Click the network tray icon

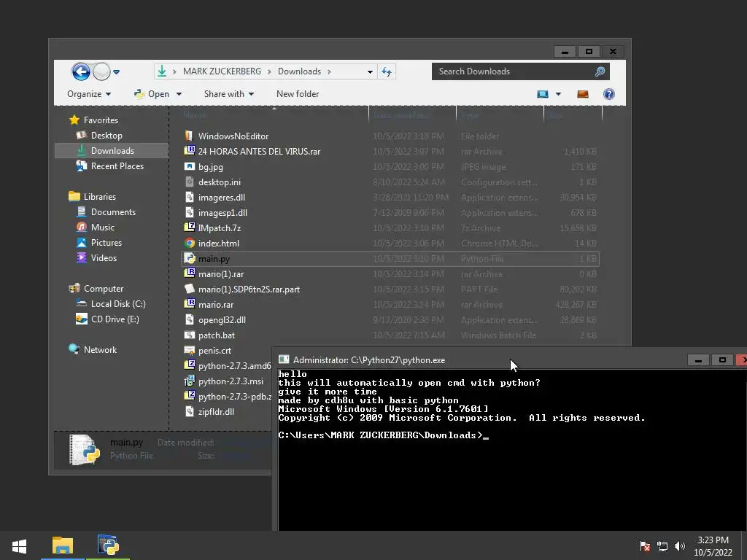click(x=662, y=546)
